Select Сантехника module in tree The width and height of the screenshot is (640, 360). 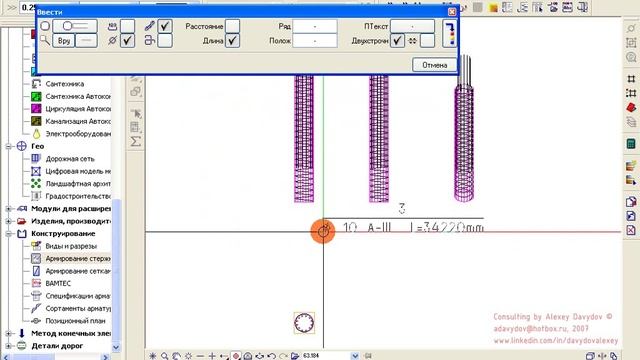64,84
